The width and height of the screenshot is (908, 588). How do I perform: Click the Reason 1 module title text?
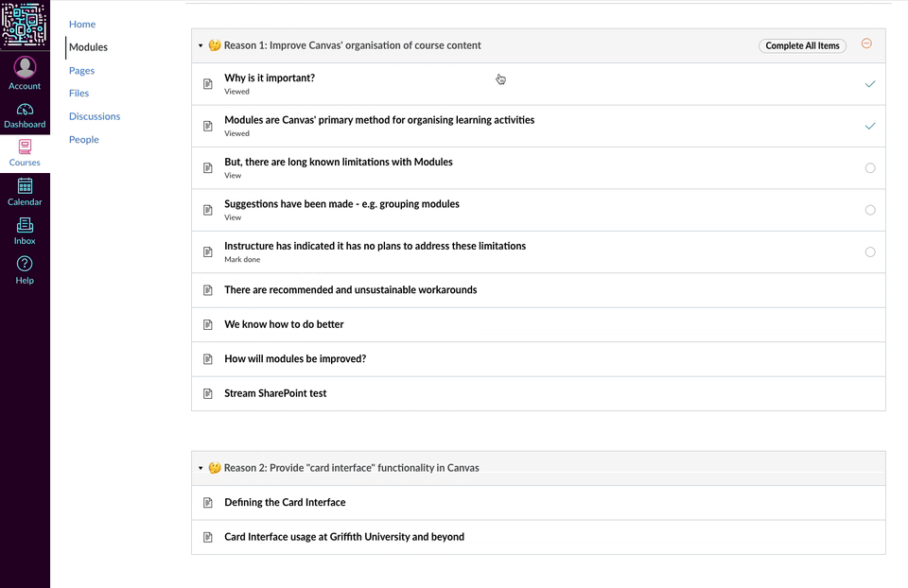click(x=353, y=45)
